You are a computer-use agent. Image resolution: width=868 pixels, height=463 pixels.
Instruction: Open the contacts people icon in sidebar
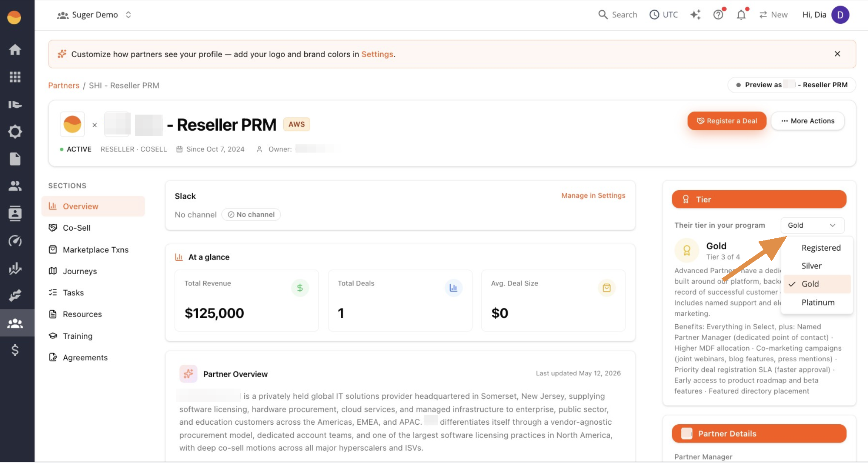pos(15,186)
